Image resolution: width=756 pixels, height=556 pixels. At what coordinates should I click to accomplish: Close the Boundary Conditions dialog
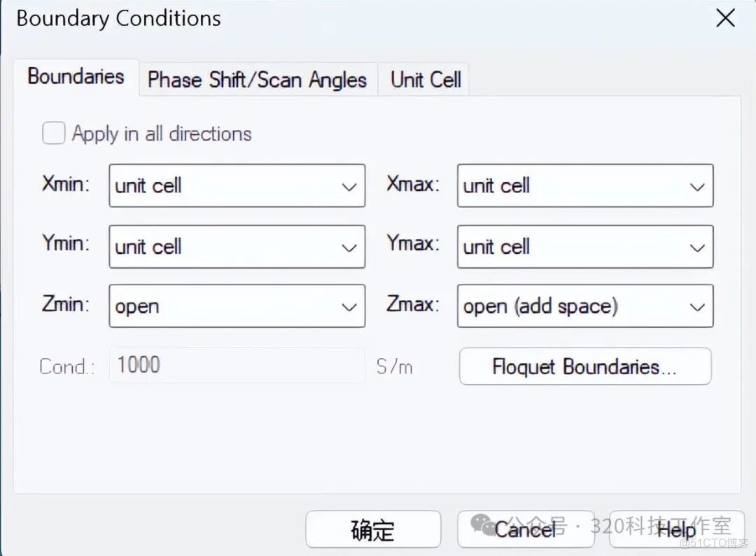[725, 19]
